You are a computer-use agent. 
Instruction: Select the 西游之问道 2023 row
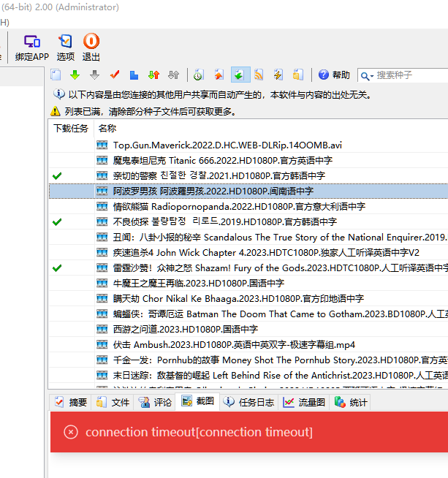[248, 329]
